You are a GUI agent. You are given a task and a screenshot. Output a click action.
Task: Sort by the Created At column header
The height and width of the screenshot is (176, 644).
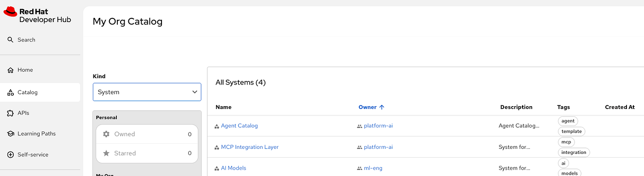point(620,107)
